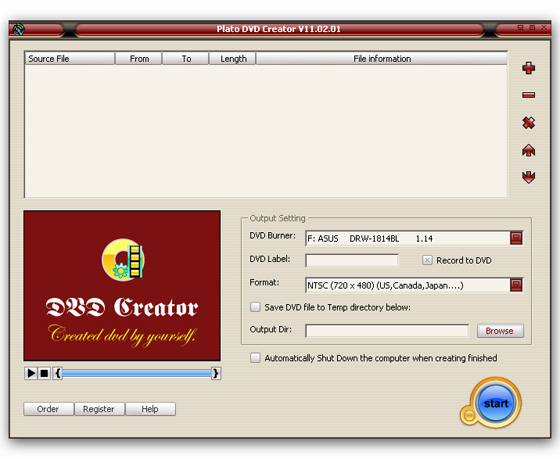Toggle the Record to DVD checkbox

(427, 260)
